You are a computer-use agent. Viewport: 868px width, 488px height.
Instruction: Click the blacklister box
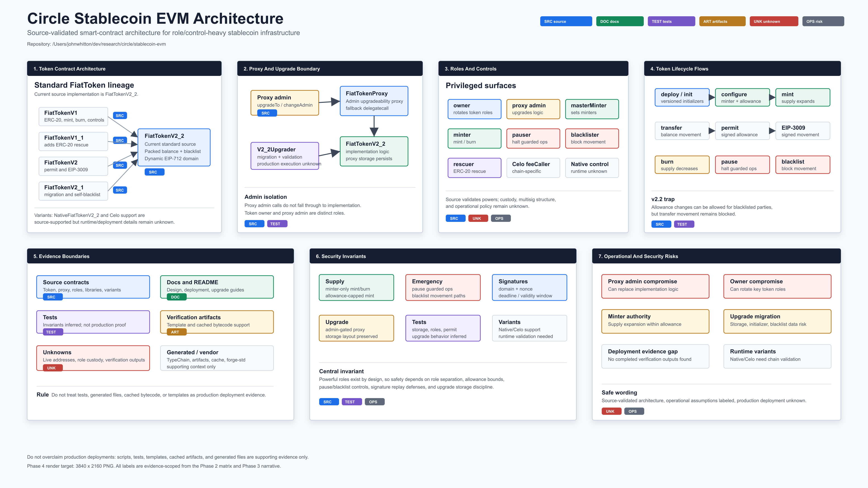tap(592, 138)
